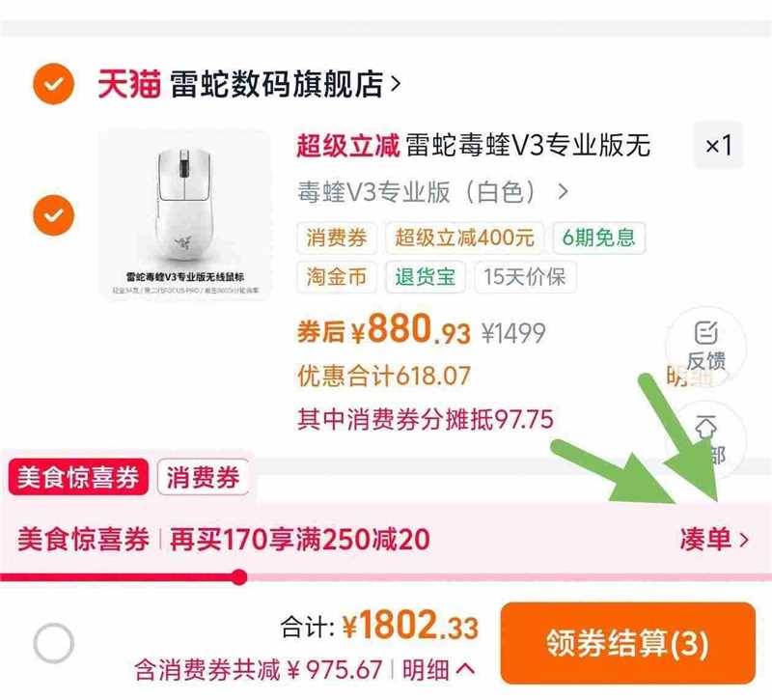Tick the select-all circle beside 合计
Viewport: 772px width, 700px height.
[x=54, y=643]
